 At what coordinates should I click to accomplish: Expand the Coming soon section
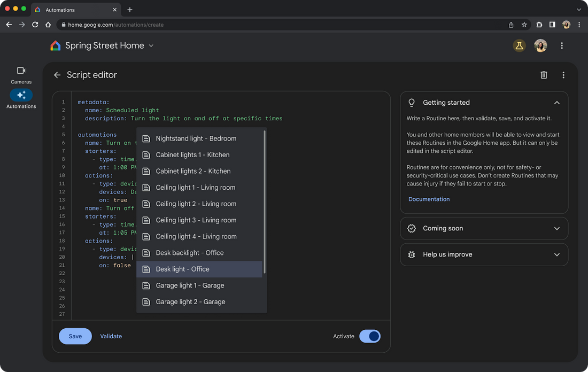tap(484, 228)
